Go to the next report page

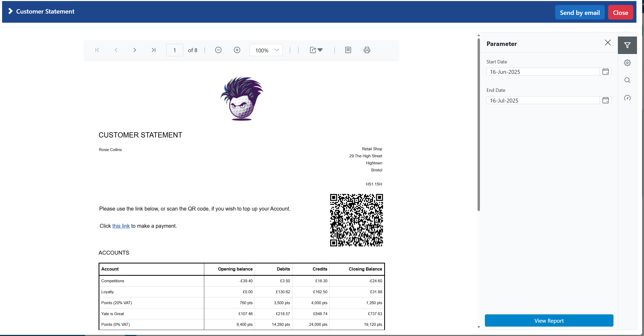click(x=135, y=50)
